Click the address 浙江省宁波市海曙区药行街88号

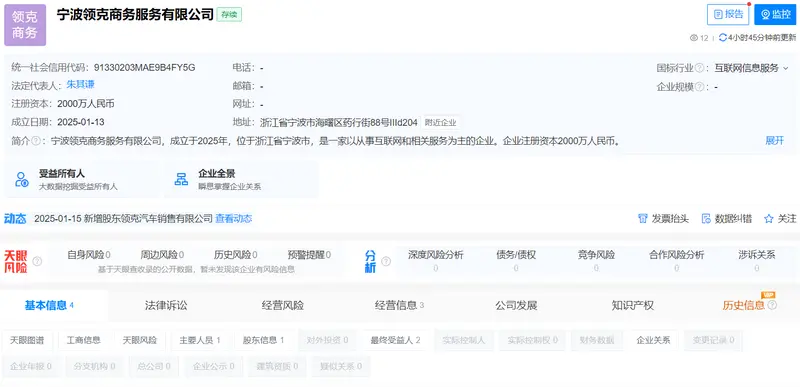tap(339, 122)
